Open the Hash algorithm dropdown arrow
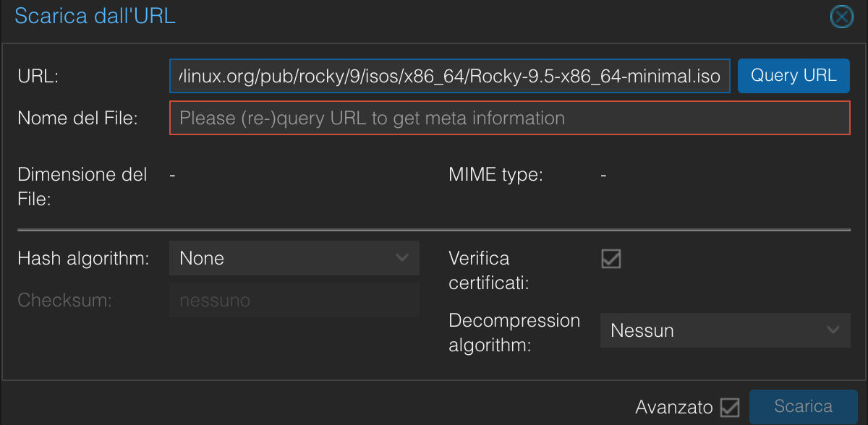This screenshot has width=868, height=425. 402,258
